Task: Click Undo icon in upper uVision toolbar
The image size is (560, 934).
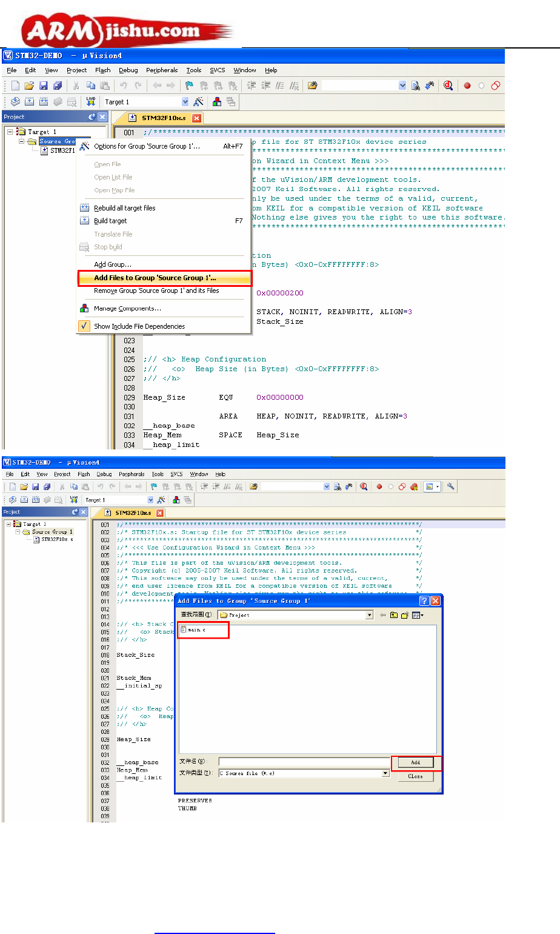Action: tap(124, 86)
